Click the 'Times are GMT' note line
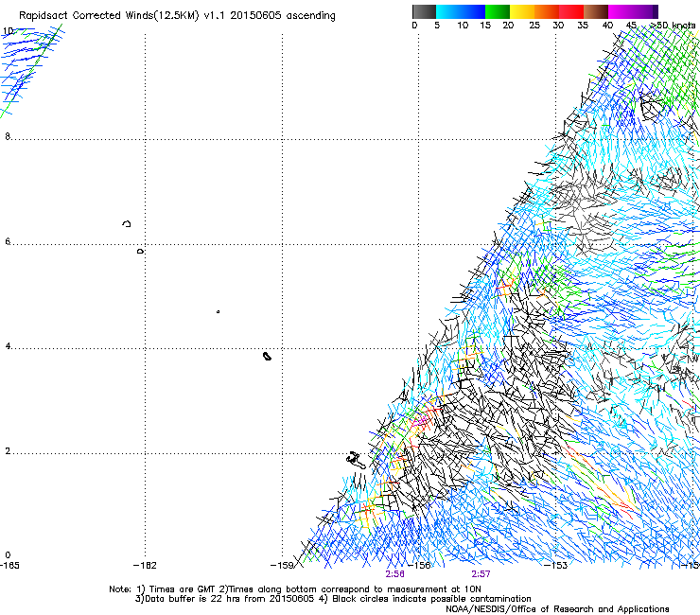 click(x=295, y=589)
